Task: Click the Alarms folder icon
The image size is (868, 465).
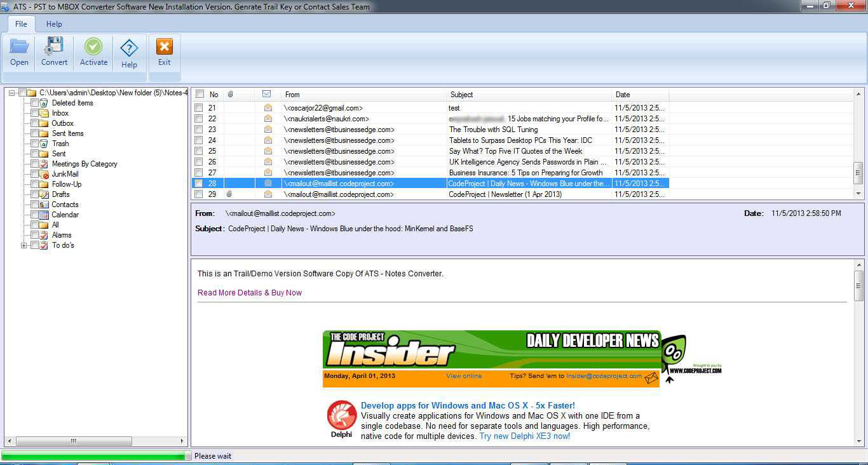Action: click(44, 235)
